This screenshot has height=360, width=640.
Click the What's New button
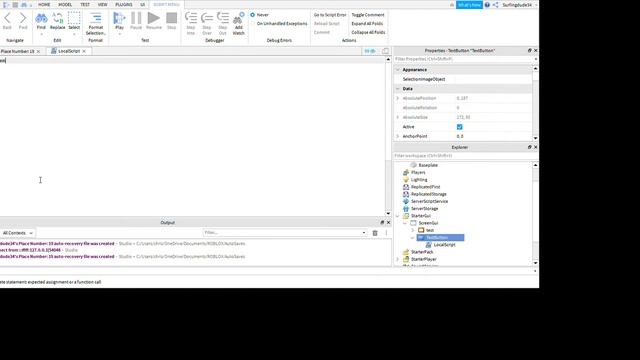tap(469, 5)
